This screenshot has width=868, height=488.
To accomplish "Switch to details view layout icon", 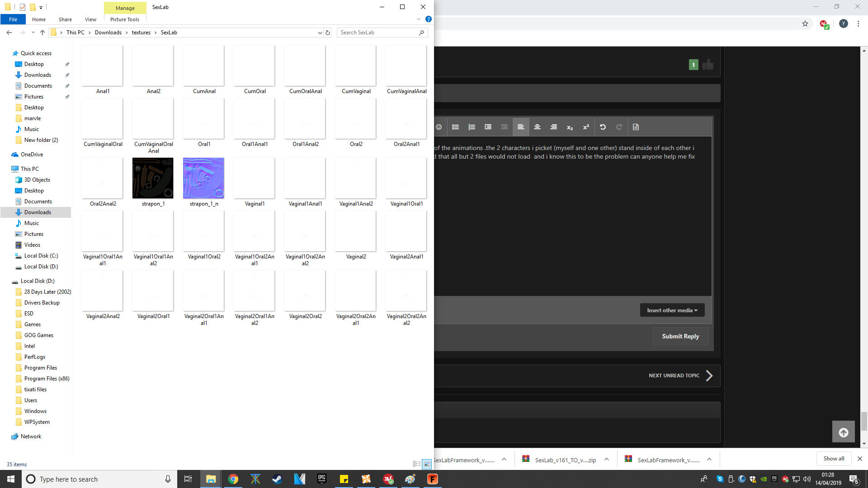I will click(x=416, y=464).
